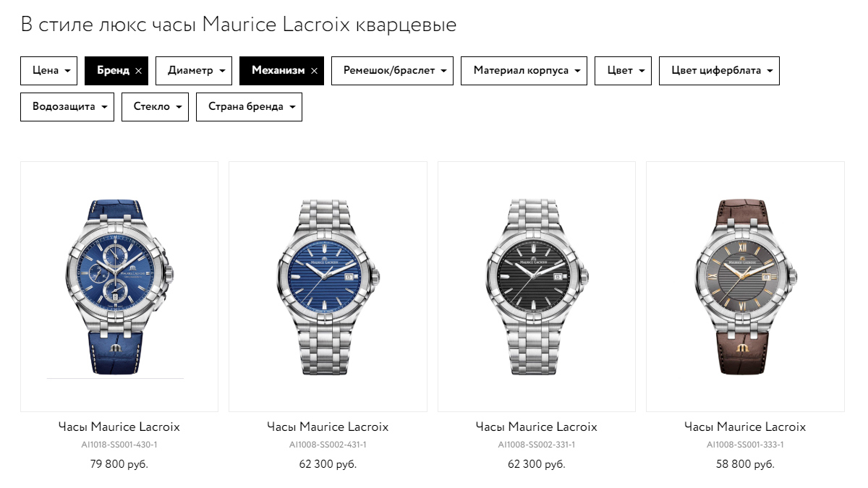Open the blue leather-strap chronograph watch image

tap(119, 287)
